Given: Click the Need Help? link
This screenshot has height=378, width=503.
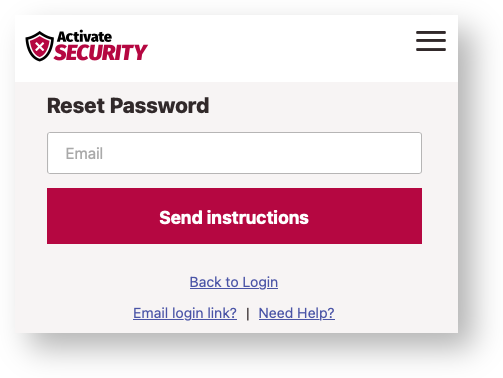Looking at the screenshot, I should [x=297, y=313].
